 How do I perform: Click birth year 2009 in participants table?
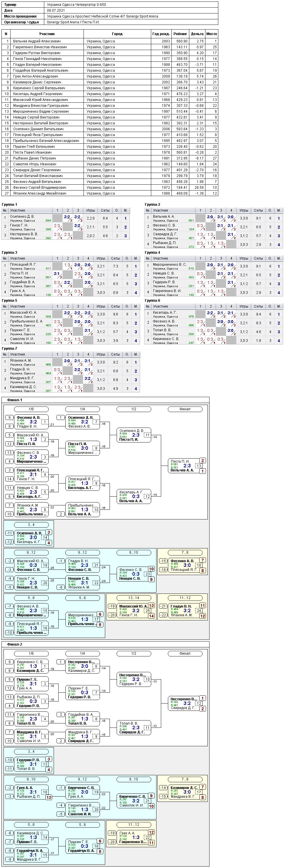pyautogui.click(x=166, y=76)
